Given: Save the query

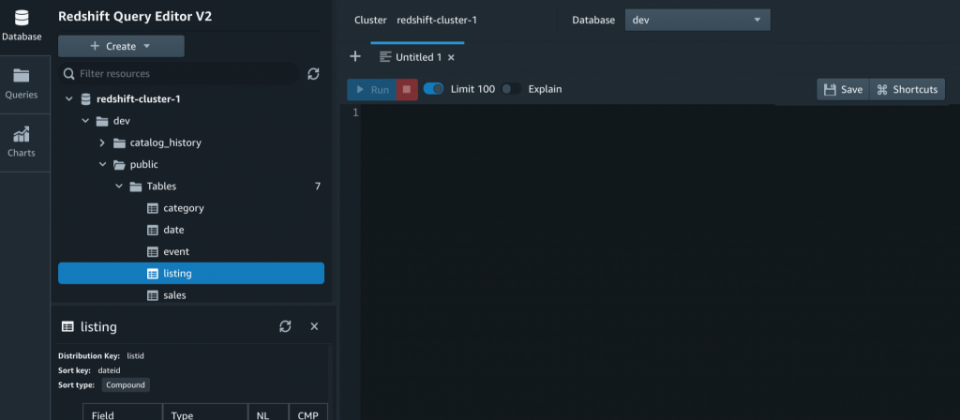Looking at the screenshot, I should pos(843,89).
